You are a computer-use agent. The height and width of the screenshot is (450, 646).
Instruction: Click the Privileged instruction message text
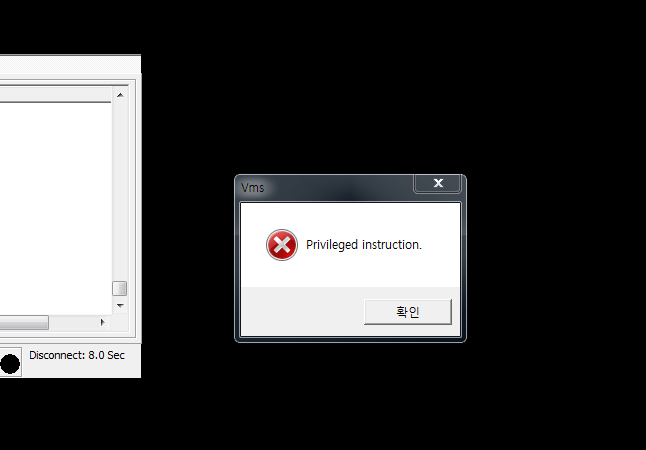tap(364, 245)
